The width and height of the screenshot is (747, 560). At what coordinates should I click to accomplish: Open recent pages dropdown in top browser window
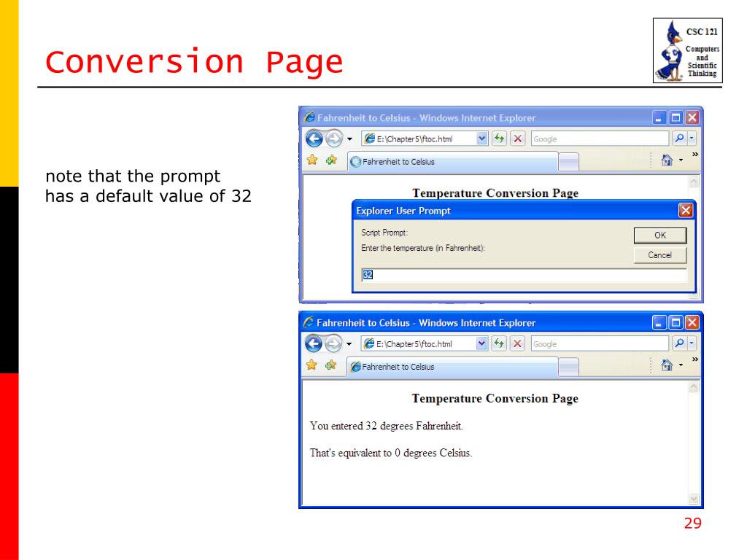tap(349, 139)
